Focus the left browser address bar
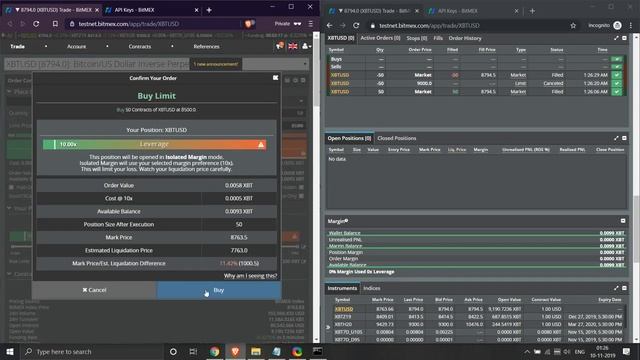This screenshot has width=640, height=360. (x=155, y=24)
